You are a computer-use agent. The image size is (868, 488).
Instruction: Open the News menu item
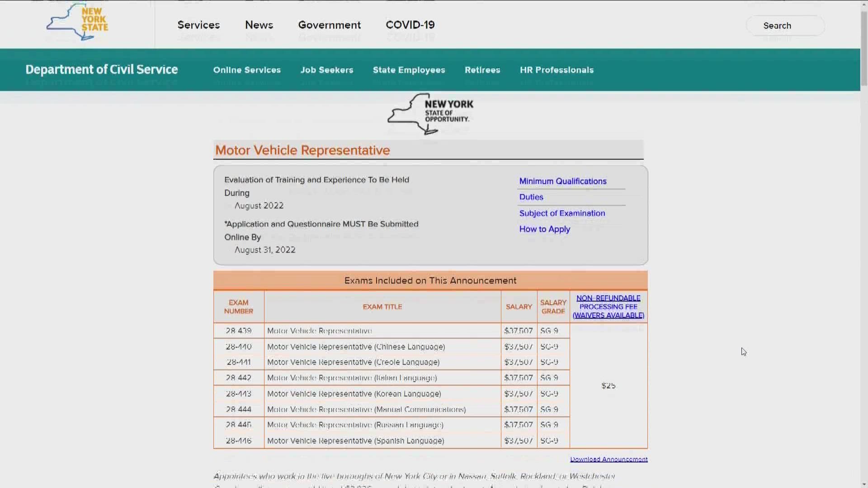coord(259,25)
